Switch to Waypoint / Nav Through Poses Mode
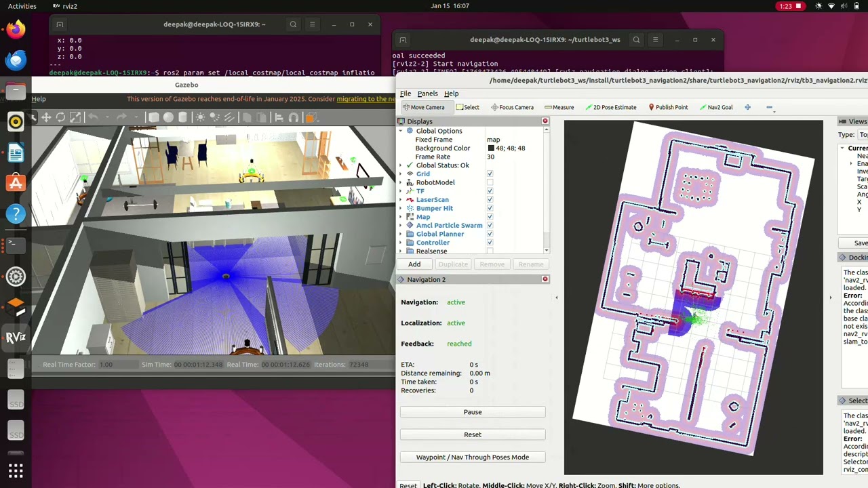868x488 pixels. point(473,457)
